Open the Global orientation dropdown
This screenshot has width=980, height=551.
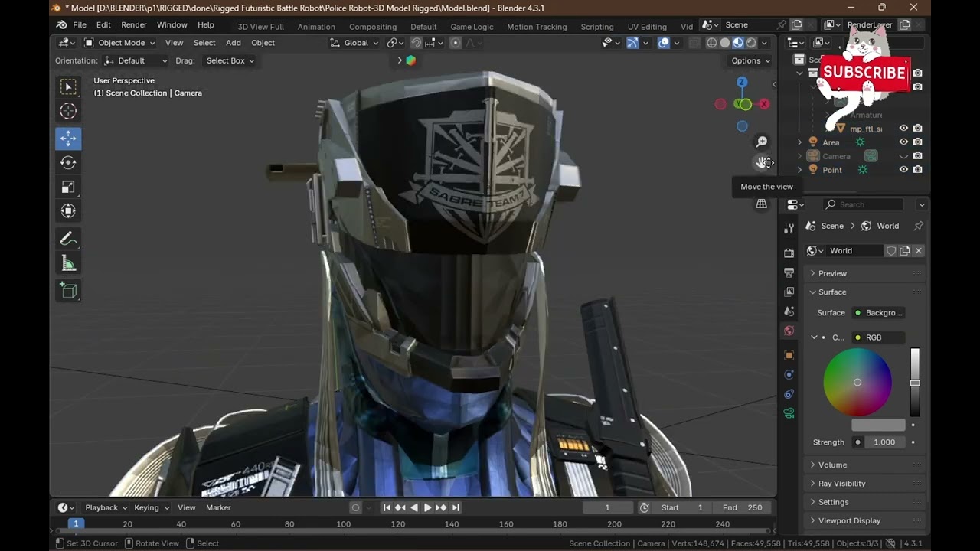354,43
